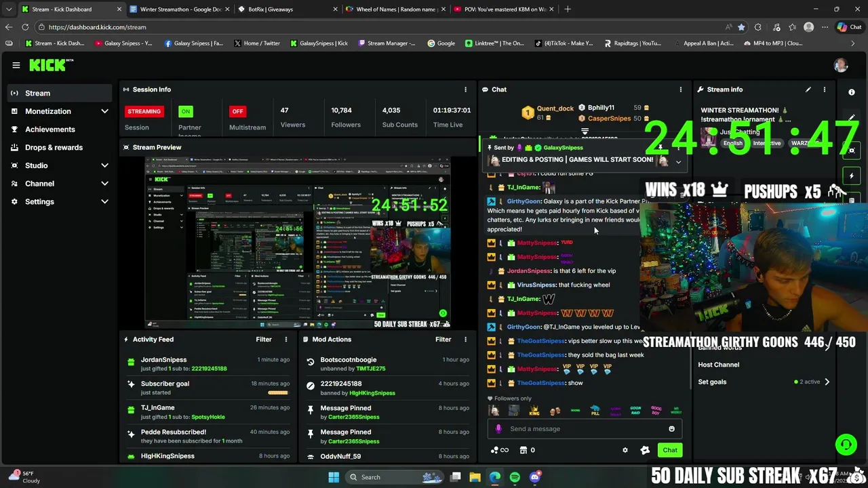Open Spotify from the taskbar
Image resolution: width=868 pixels, height=488 pixels.
click(x=515, y=477)
